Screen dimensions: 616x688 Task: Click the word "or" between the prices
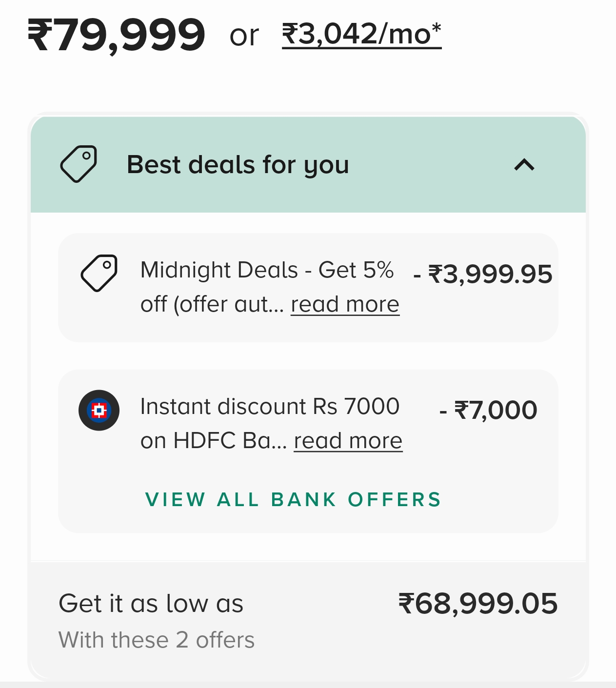[x=244, y=36]
